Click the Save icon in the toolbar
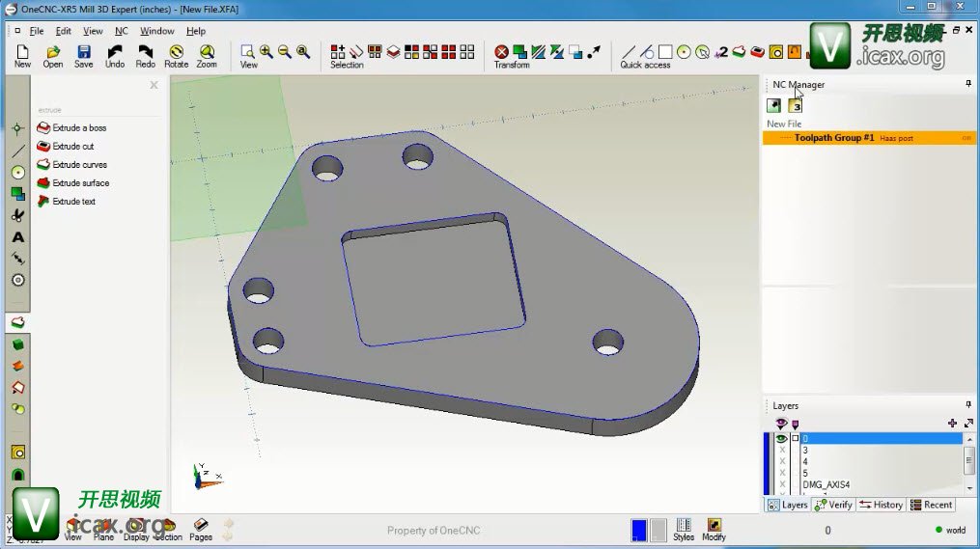The width and height of the screenshot is (980, 549). (x=84, y=53)
